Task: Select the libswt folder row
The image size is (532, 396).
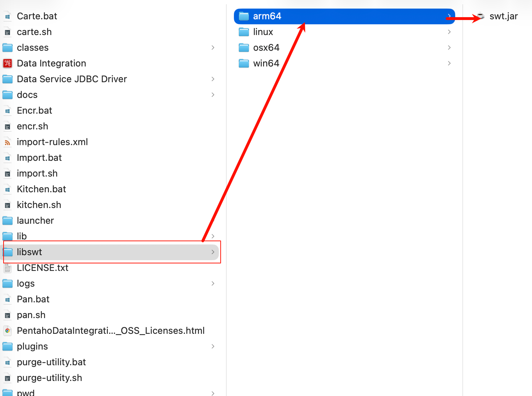Action: [x=107, y=252]
